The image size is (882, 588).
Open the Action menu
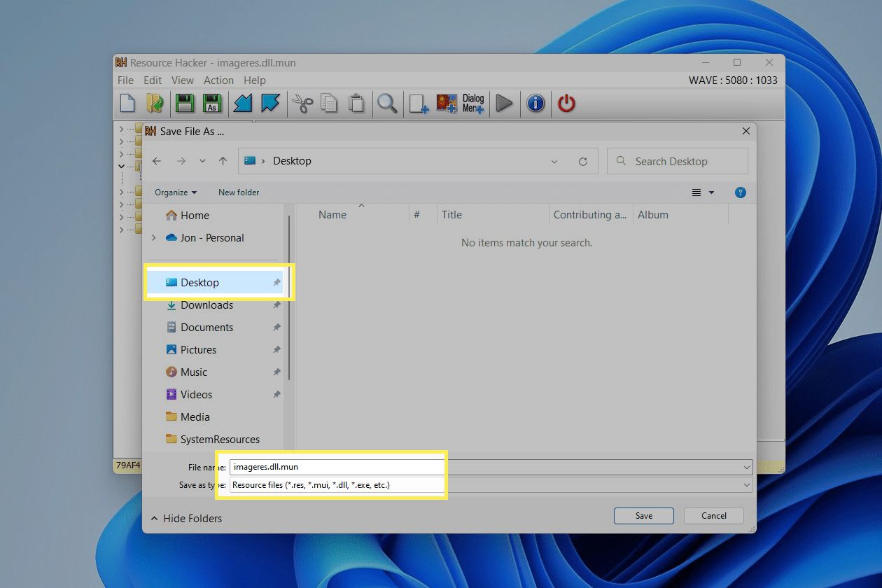click(218, 80)
